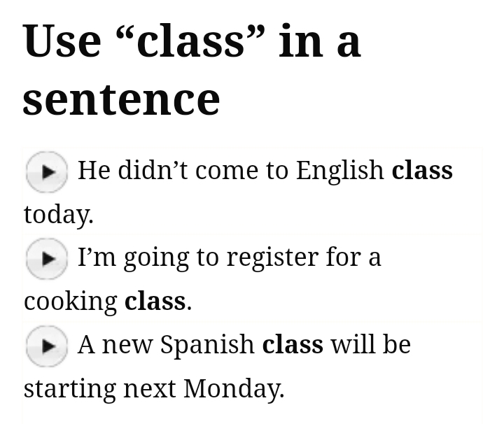Screen dimensions: 504x424
Task: Click the word "Use" in the heading
Action: pos(62,41)
